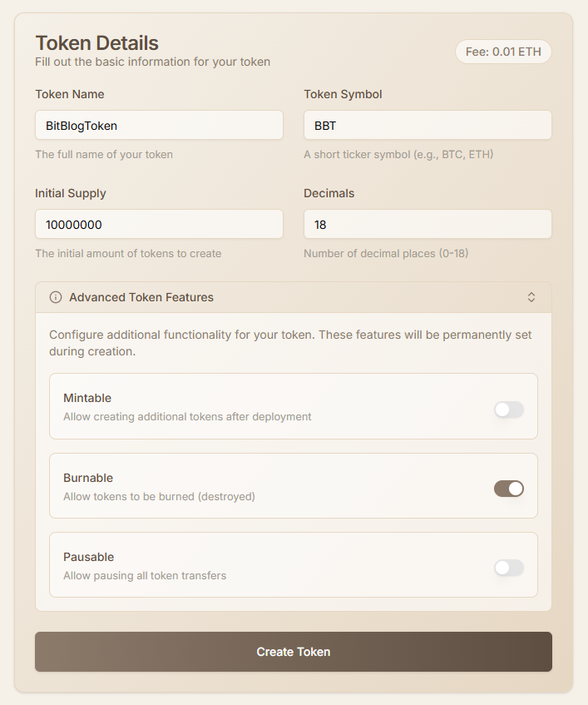Viewport: 588px width, 705px height.
Task: Click the Decimals label text
Action: [329, 193]
